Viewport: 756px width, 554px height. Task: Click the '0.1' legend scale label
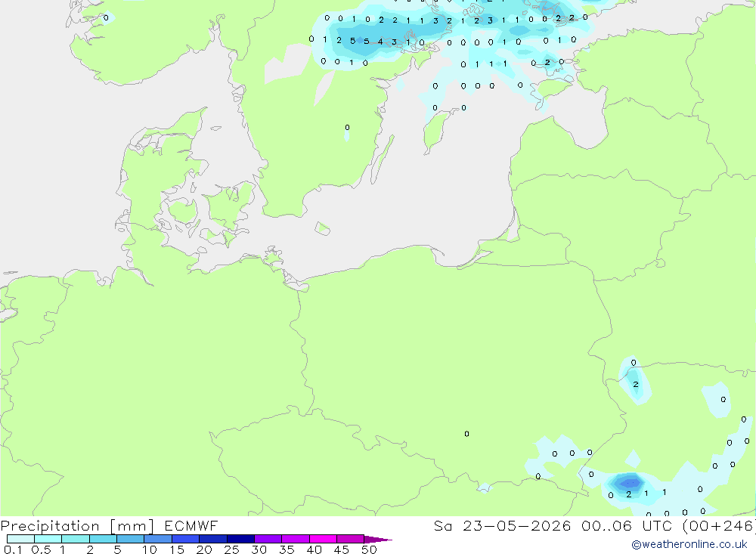pos(13,549)
